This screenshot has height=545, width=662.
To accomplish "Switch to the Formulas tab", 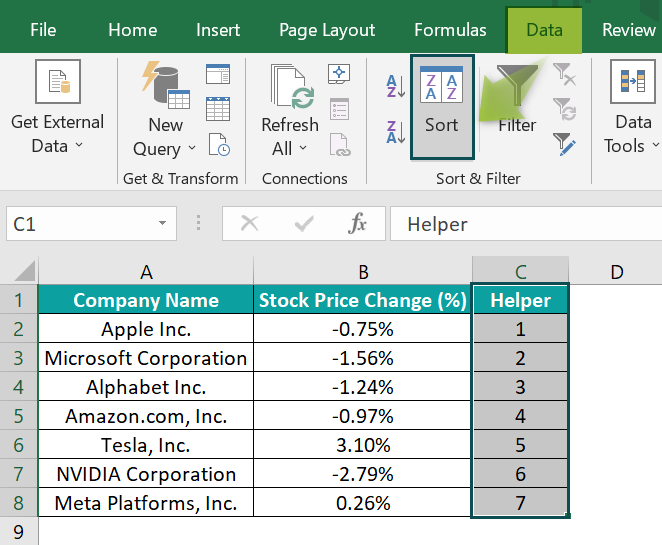I will pyautogui.click(x=450, y=30).
